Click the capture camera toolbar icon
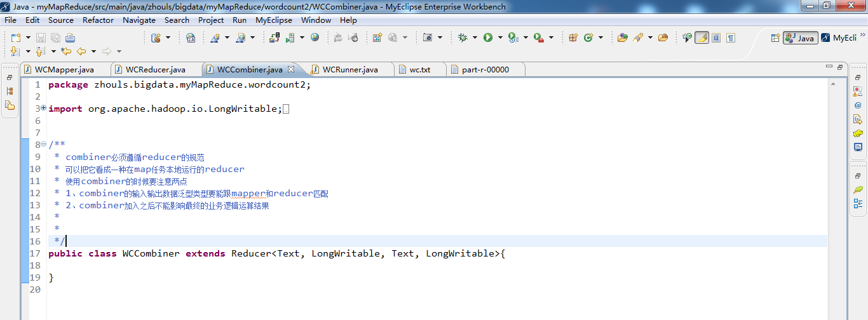Screen dimensions: 868x320 [428, 38]
